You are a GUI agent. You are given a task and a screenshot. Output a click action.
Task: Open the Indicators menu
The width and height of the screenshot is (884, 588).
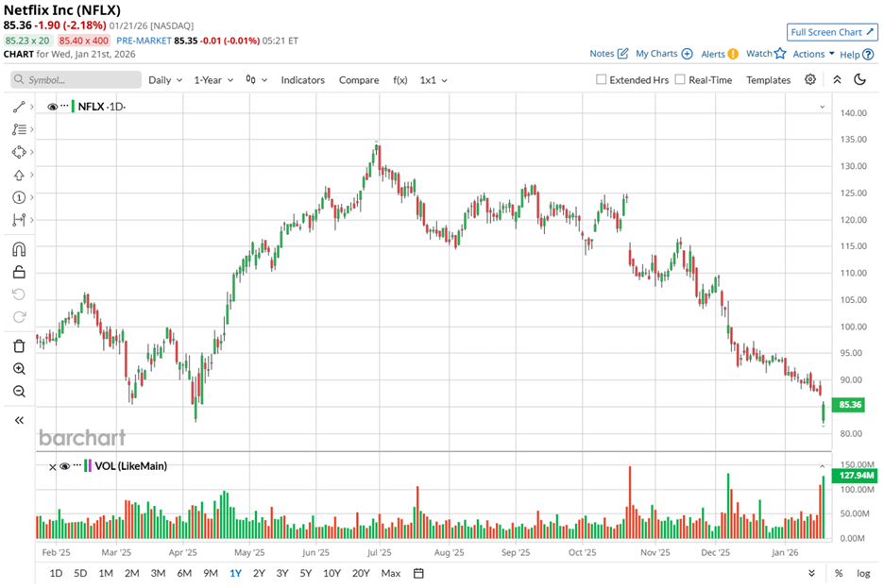[x=303, y=80]
